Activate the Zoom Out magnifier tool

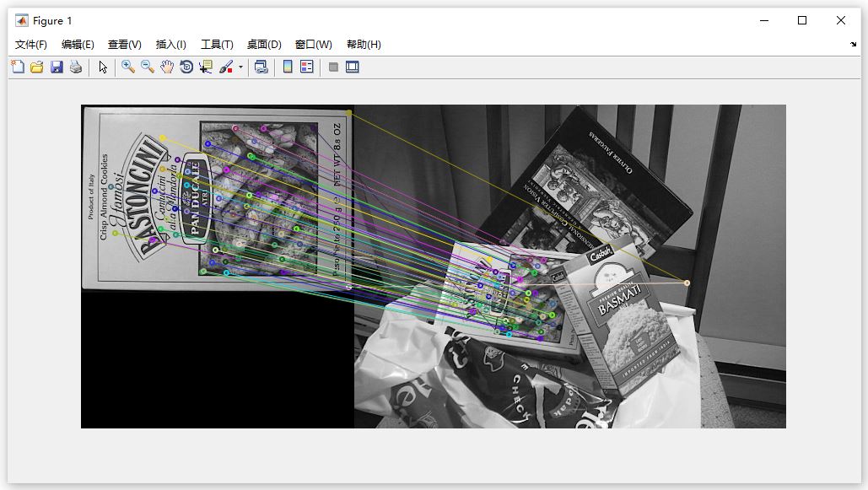pyautogui.click(x=148, y=67)
